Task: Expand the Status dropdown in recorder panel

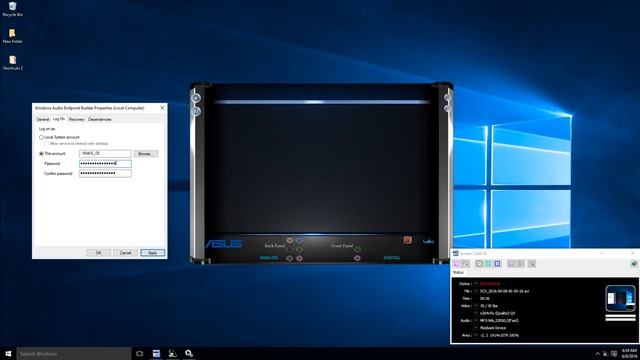Action: [476, 284]
